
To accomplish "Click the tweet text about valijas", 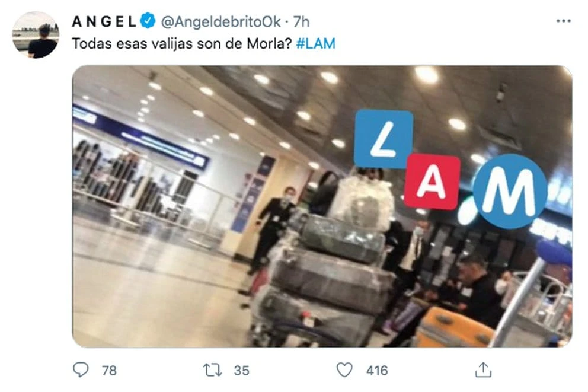I will [181, 43].
